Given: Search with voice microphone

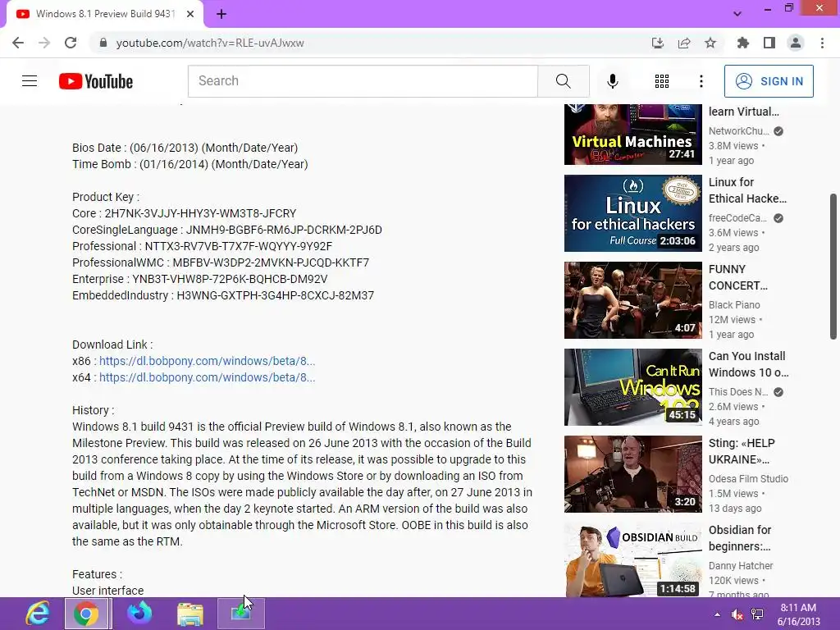Looking at the screenshot, I should pos(612,81).
